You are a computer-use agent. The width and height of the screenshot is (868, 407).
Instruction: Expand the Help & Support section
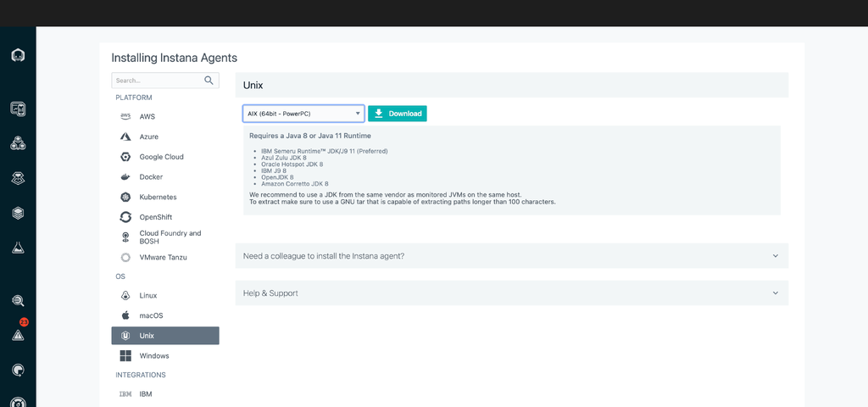point(511,293)
